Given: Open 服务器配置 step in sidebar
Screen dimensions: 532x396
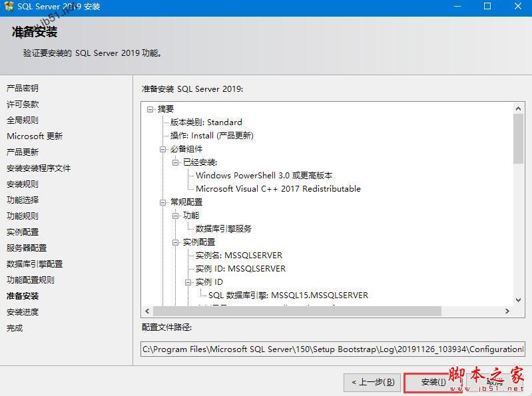Looking at the screenshot, I should [27, 248].
